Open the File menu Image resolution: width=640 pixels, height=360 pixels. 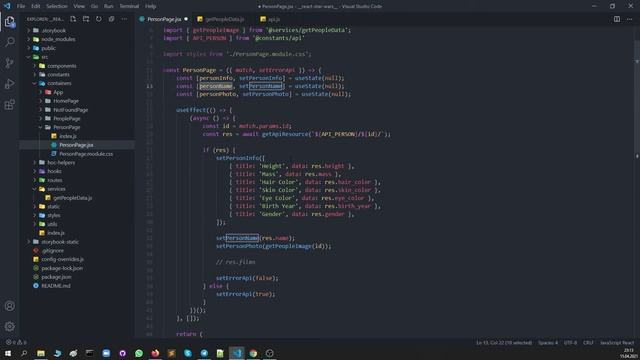pyautogui.click(x=21, y=6)
